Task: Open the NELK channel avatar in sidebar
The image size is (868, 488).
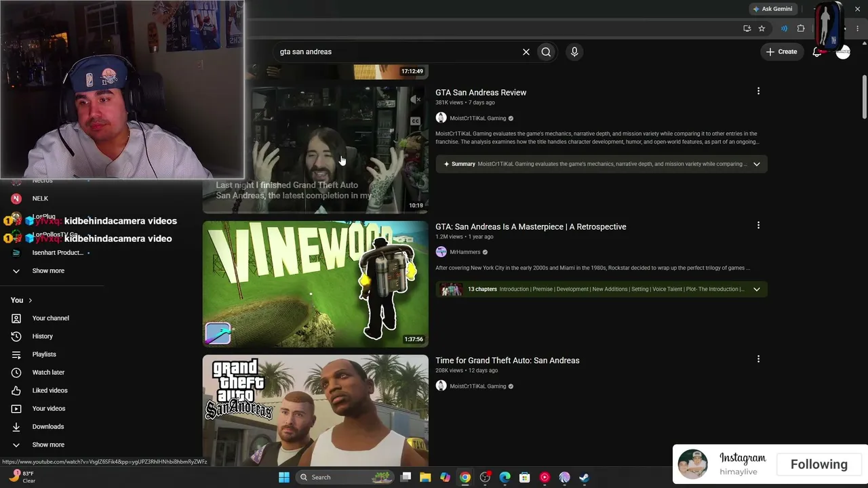Action: pos(16,199)
